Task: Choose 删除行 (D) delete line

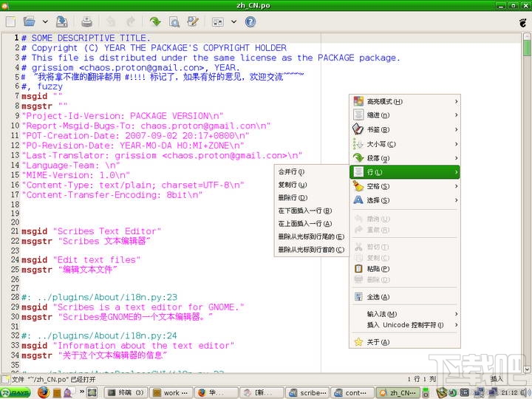Action: 312,197
